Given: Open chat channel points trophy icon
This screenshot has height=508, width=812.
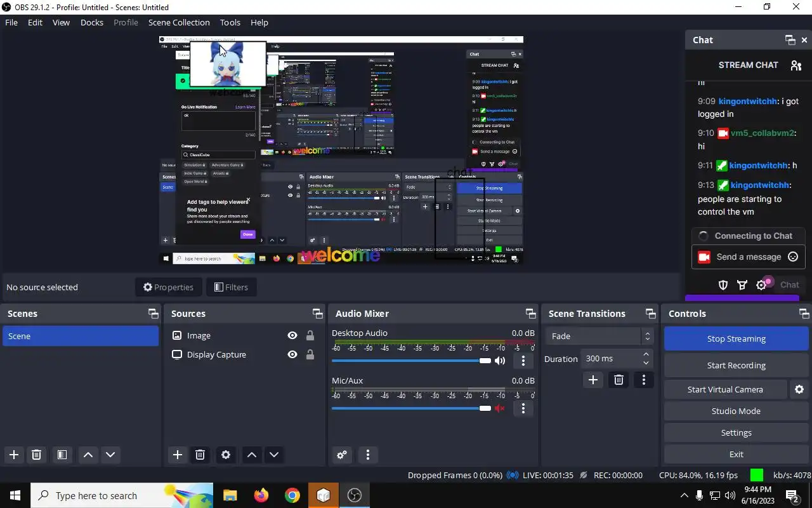Looking at the screenshot, I should point(742,285).
